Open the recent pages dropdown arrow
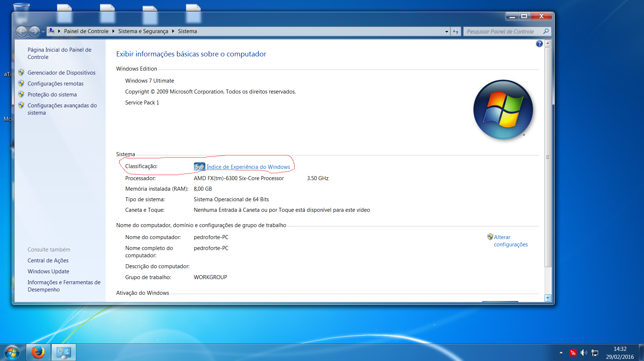644x361 pixels. [43, 32]
